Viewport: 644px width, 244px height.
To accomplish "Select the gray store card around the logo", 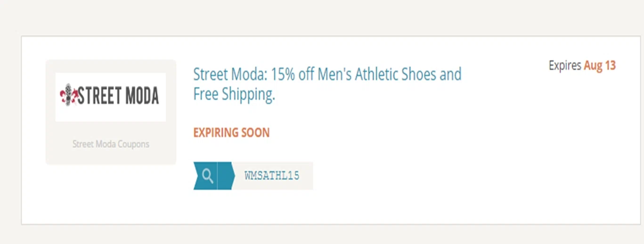I will (x=111, y=112).
